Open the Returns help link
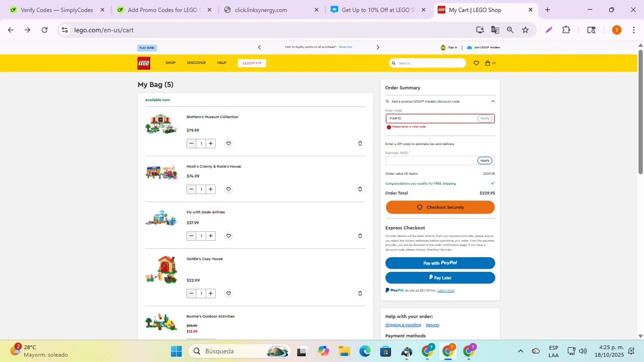Viewport: 644px width, 362px height. [432, 325]
